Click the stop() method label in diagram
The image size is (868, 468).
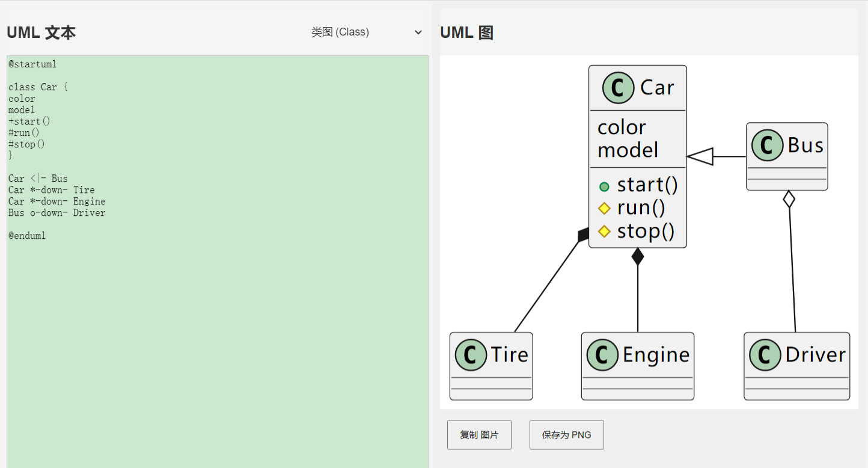tap(646, 231)
